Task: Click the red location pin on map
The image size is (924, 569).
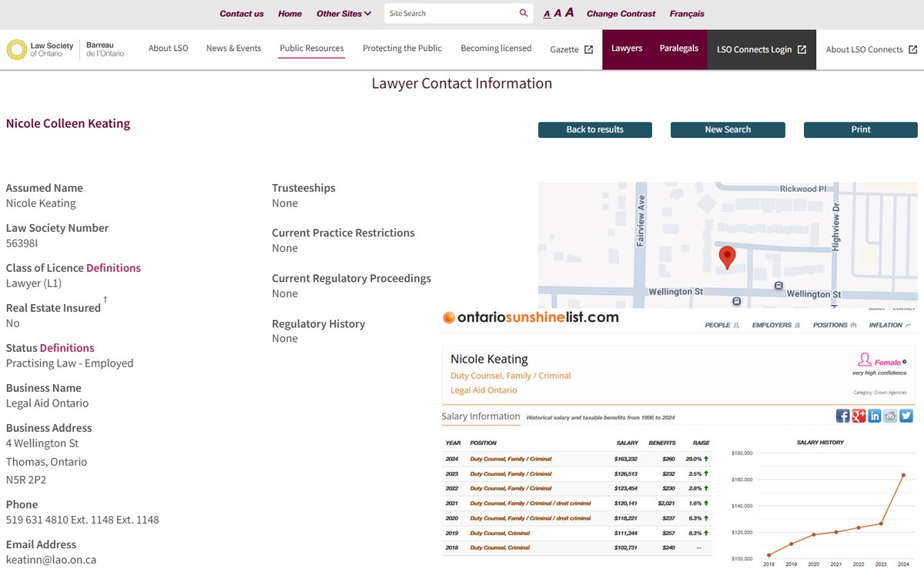Action: click(x=727, y=257)
